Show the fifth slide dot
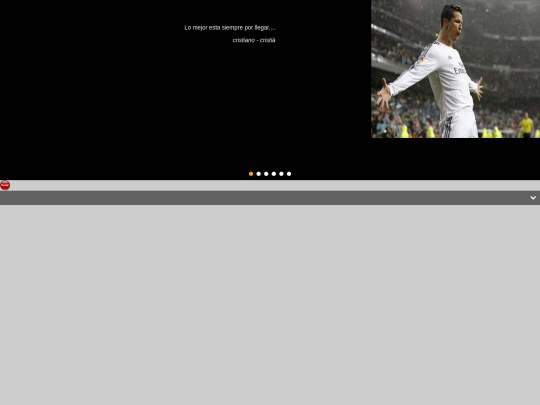 281,174
